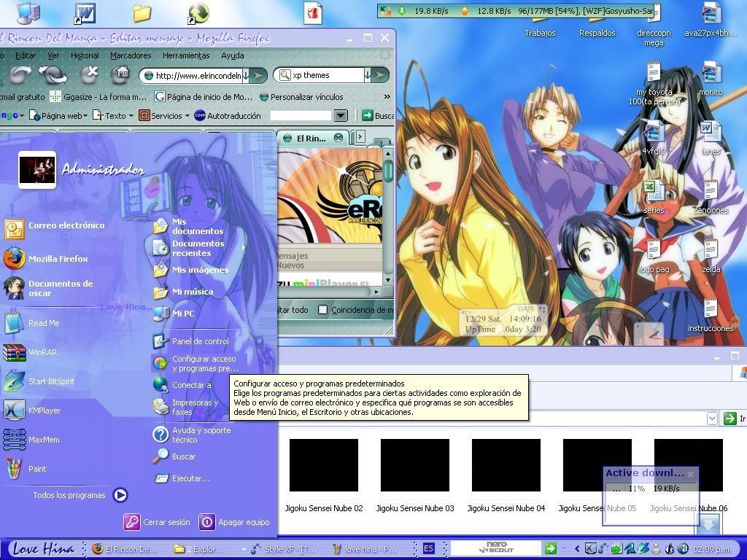Click Firefox forward arrow button
This screenshot has width=747, height=560.
[20, 75]
